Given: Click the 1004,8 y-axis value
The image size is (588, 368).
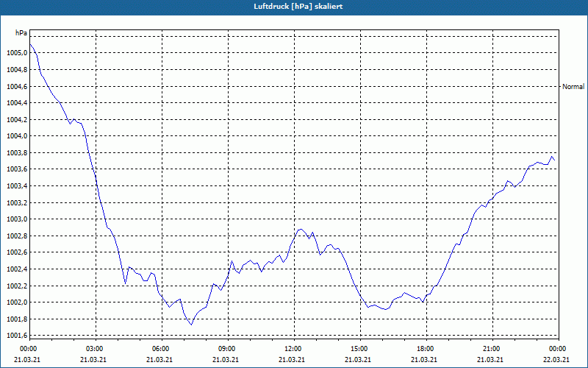Looking at the screenshot, I should point(17,69).
